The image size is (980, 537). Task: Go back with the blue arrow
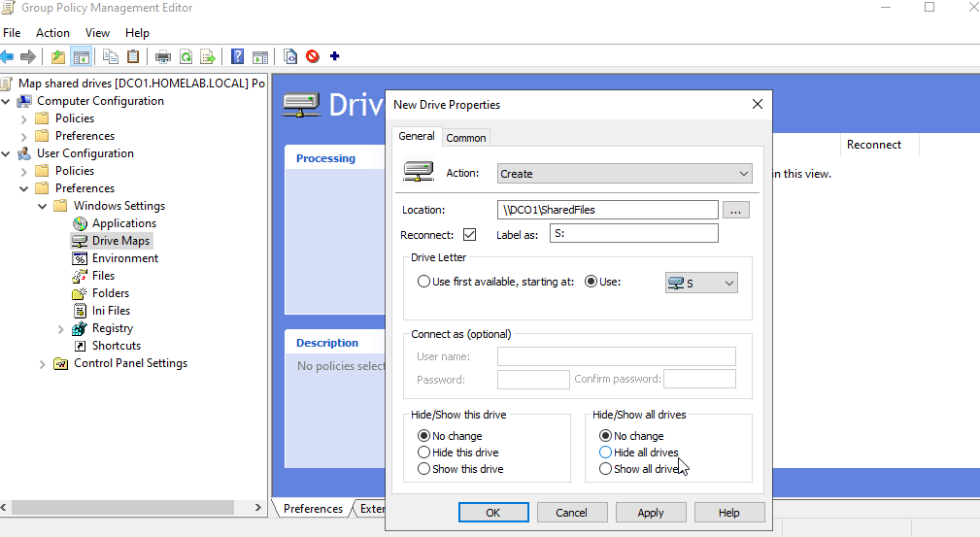click(7, 57)
